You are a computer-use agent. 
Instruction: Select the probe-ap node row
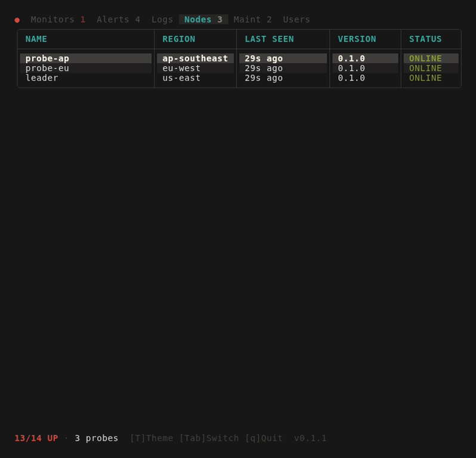point(239,58)
